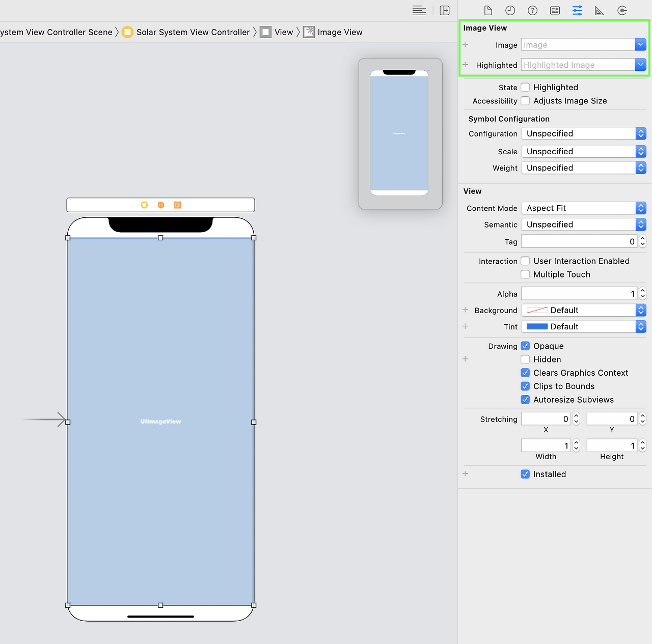Open the Semantic popup menu
The image size is (652, 644).
pyautogui.click(x=584, y=225)
